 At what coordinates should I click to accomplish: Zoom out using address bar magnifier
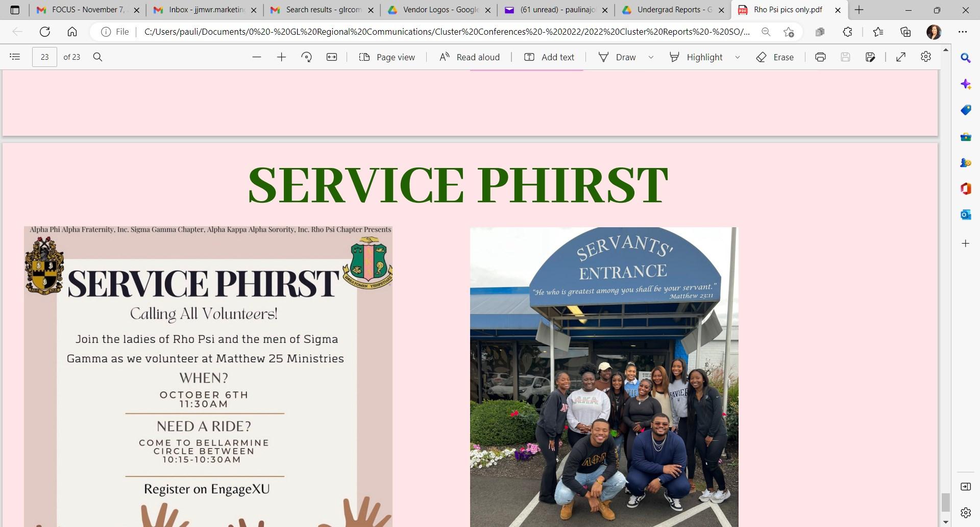(x=766, y=32)
